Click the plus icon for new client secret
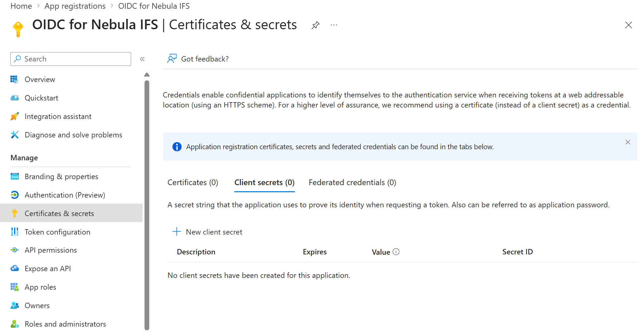 [176, 232]
